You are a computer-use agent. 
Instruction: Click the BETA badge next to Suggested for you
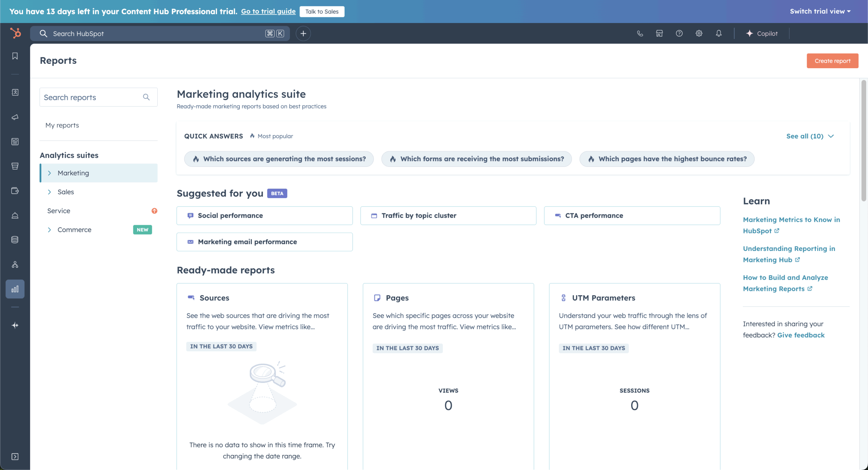pyautogui.click(x=277, y=193)
